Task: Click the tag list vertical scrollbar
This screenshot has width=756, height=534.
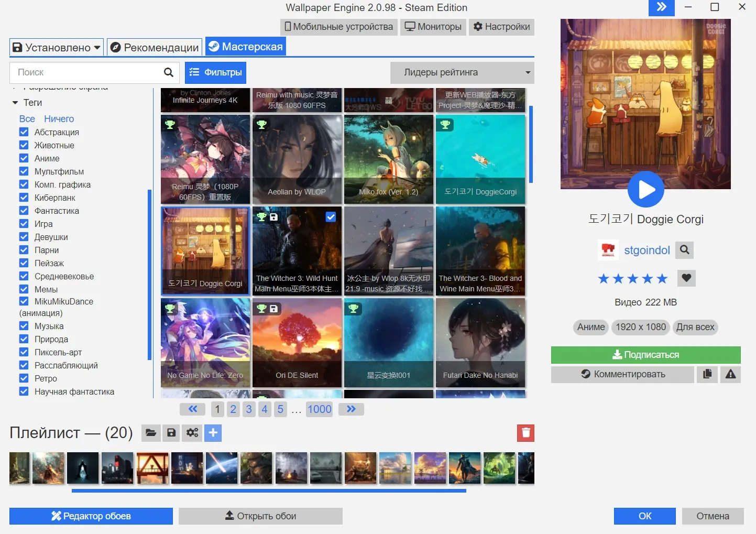Action: point(149,275)
